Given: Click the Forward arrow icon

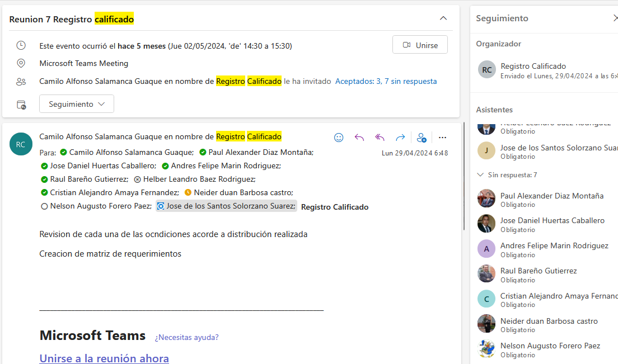Looking at the screenshot, I should click(400, 138).
